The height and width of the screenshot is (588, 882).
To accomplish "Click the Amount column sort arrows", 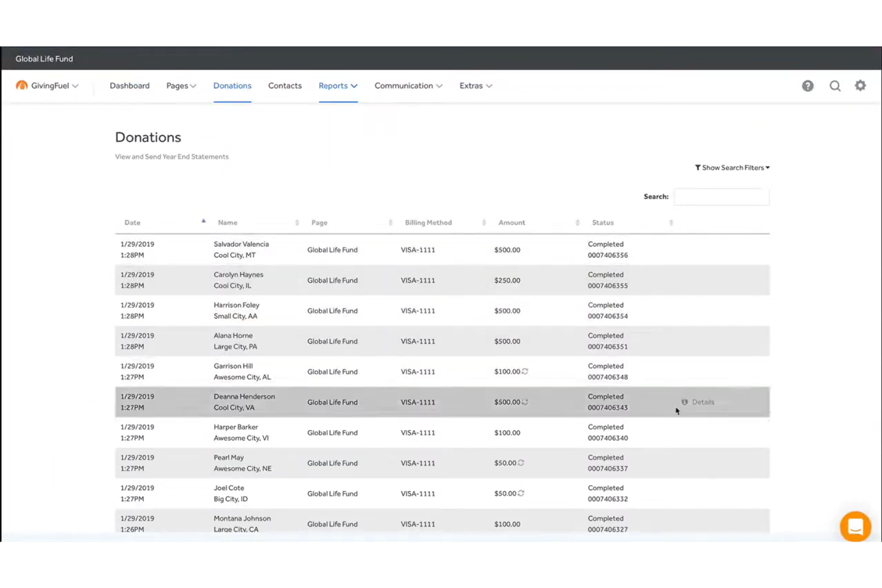I will pos(577,223).
